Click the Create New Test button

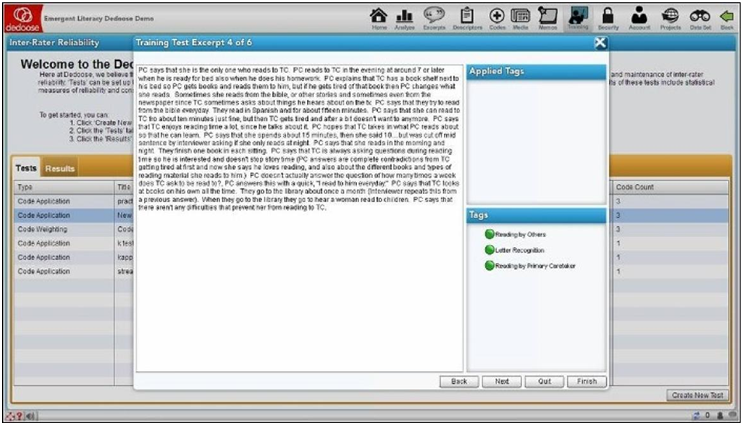pos(697,395)
